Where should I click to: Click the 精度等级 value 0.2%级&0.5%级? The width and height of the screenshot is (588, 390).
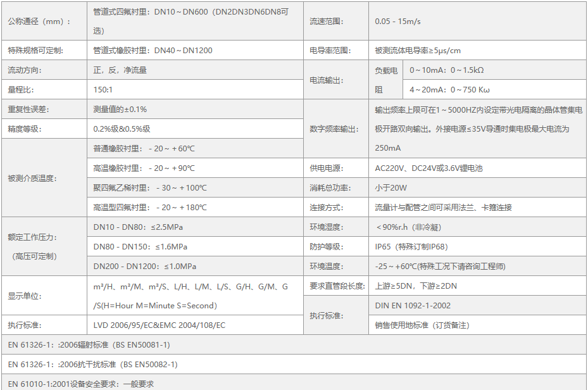coord(122,129)
